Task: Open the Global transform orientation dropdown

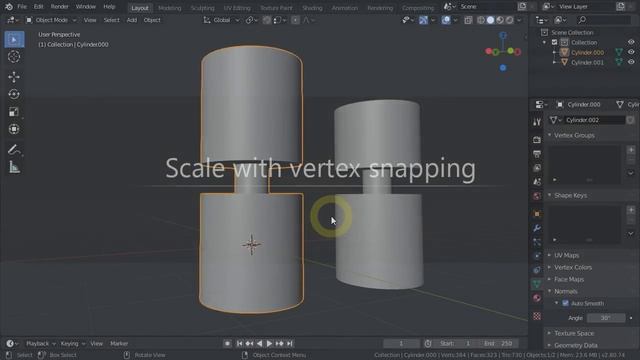Action: tap(222, 20)
